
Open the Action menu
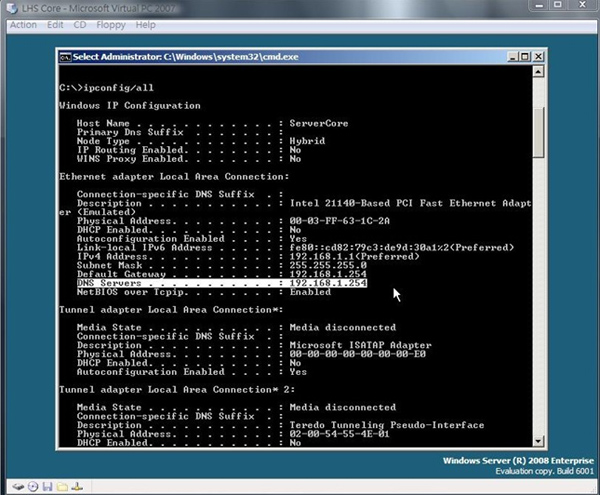(x=22, y=24)
